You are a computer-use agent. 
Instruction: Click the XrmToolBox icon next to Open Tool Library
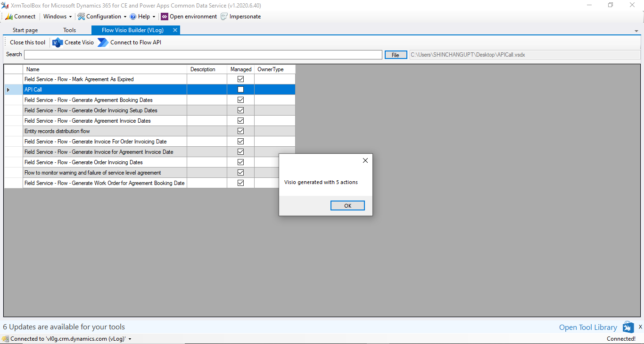click(x=628, y=327)
